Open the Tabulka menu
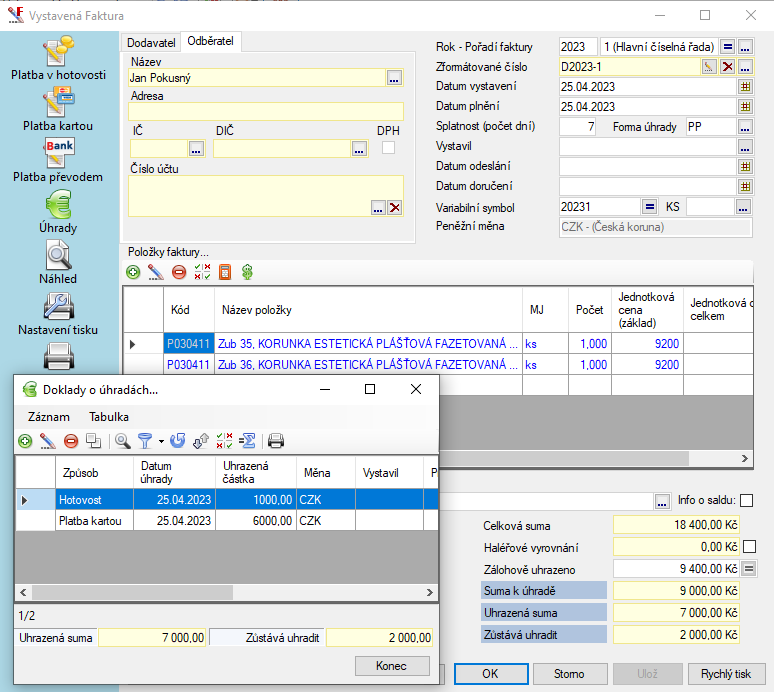Viewport: 774px width, 692px height. point(109,417)
